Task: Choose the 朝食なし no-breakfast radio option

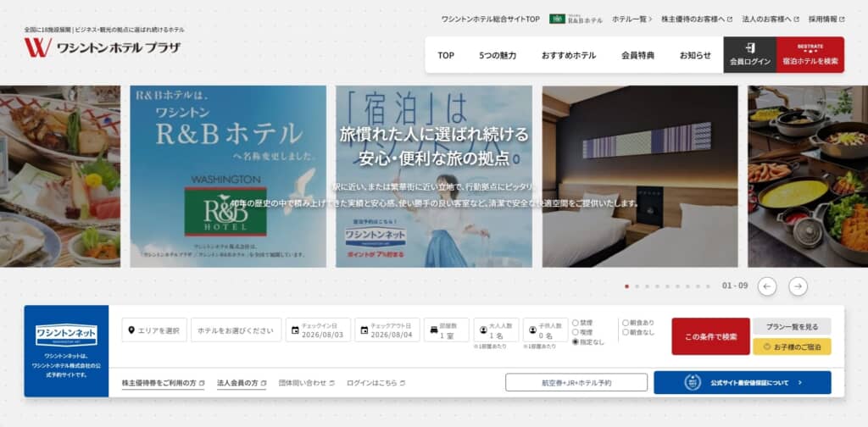Action: [626, 332]
